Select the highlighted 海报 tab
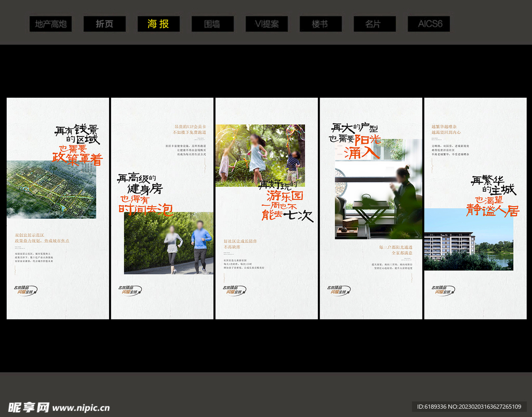 [x=158, y=24]
